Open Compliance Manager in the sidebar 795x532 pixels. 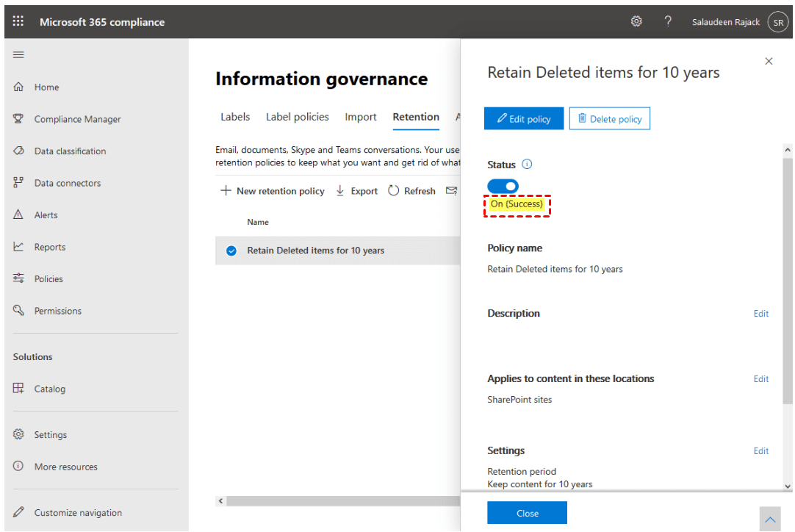[x=77, y=119]
